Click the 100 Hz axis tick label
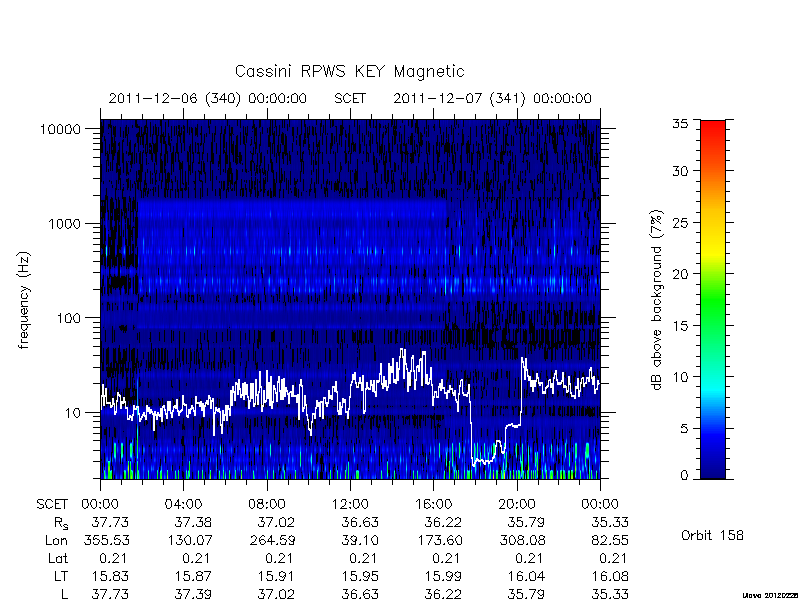800x600 pixels. coord(69,318)
